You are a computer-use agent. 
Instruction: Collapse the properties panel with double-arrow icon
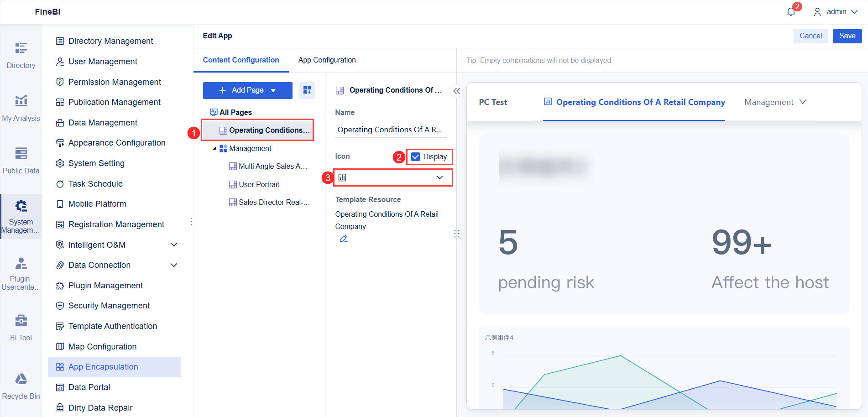pos(456,91)
